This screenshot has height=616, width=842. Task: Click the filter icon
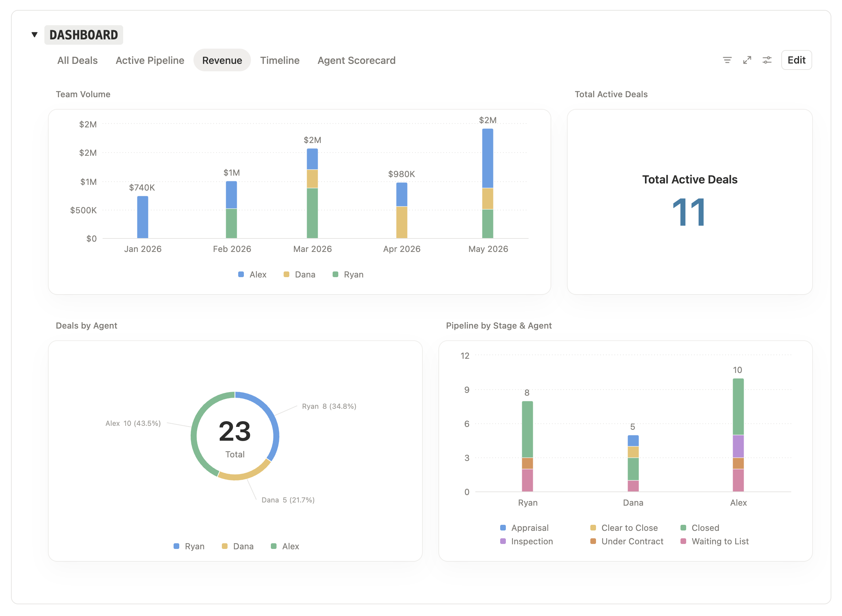coord(727,60)
